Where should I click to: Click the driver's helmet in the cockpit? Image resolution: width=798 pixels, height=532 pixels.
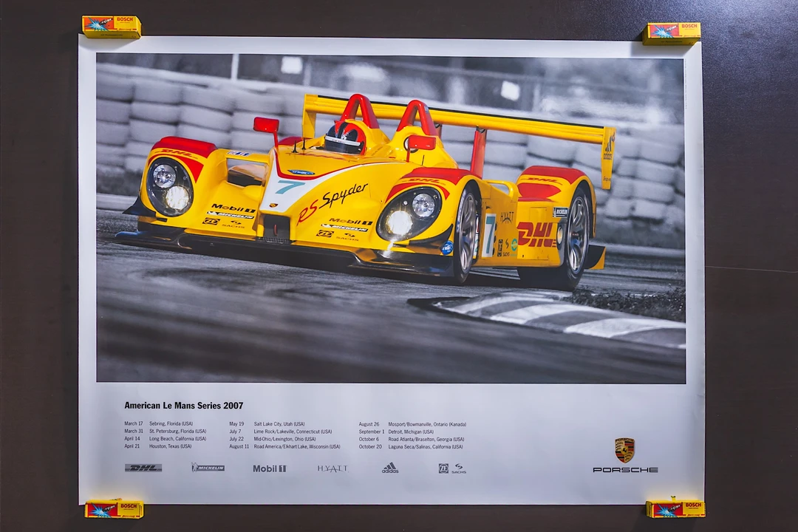(x=344, y=137)
